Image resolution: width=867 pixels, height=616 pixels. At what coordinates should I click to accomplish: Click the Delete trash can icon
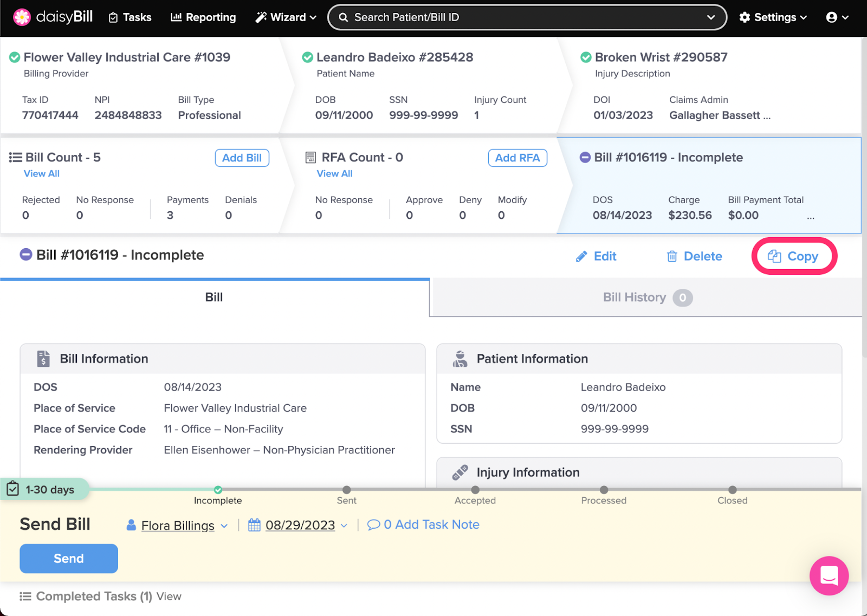pos(672,256)
